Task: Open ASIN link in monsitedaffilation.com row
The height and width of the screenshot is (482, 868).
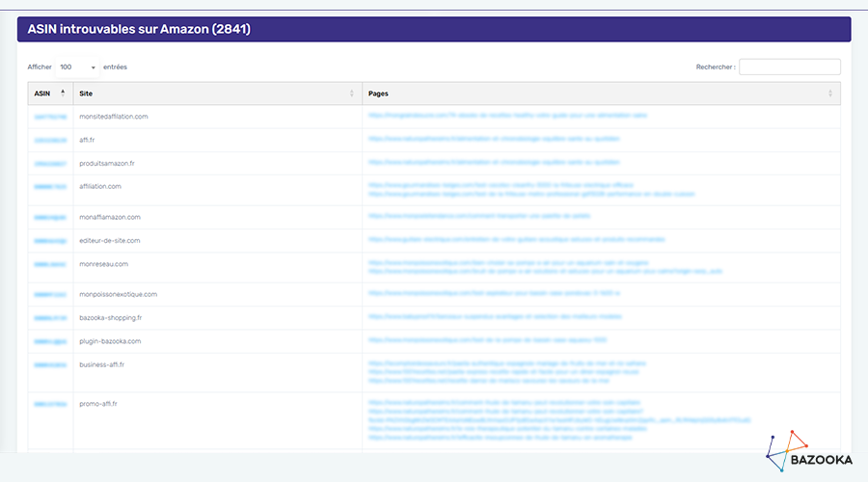Action: 50,117
